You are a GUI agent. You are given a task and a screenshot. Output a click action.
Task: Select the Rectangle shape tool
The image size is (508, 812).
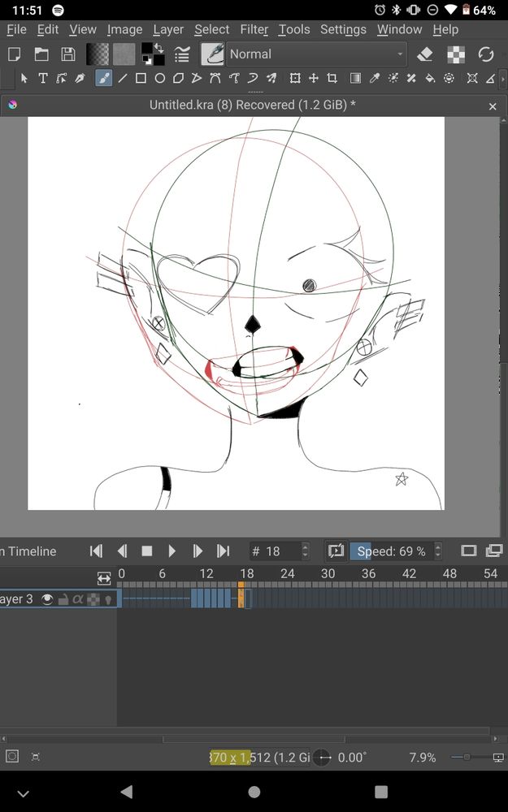[141, 79]
